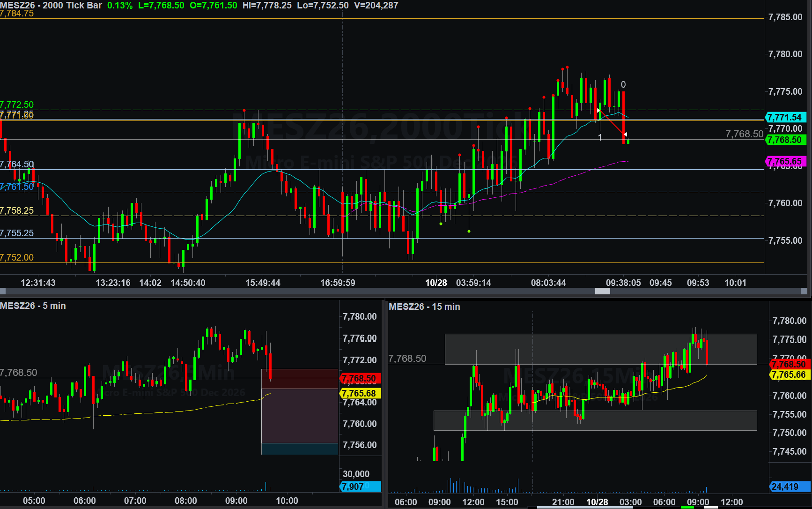Click the Lo=7,752.50 header value
Screen dimensions: 812x509
click(323, 5)
